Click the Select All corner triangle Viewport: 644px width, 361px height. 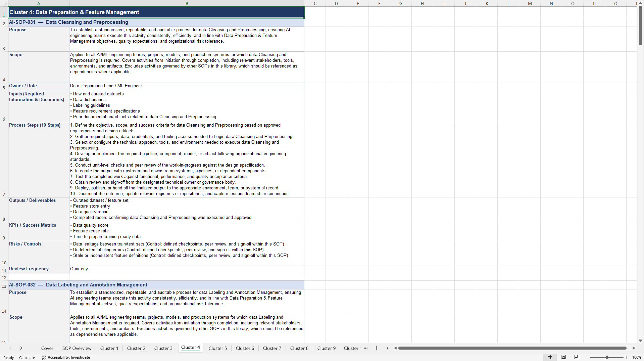pyautogui.click(x=4, y=3)
